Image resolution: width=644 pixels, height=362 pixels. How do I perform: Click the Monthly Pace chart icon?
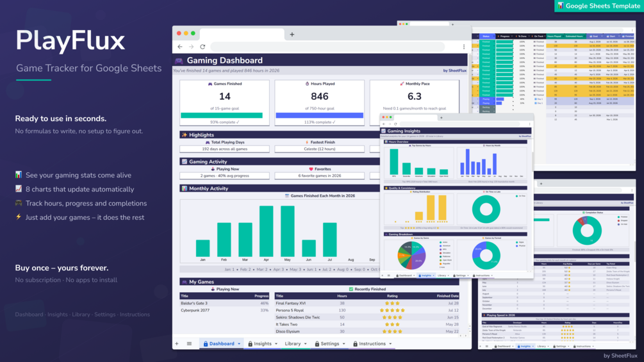[x=402, y=84]
